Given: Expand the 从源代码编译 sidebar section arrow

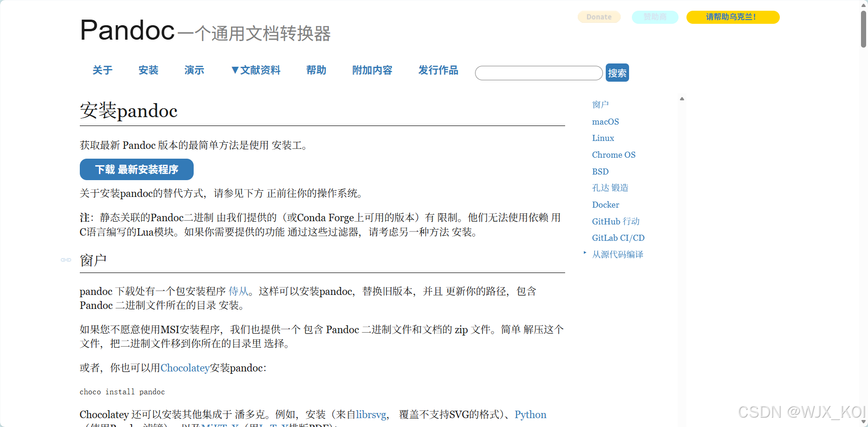Looking at the screenshot, I should tap(585, 252).
